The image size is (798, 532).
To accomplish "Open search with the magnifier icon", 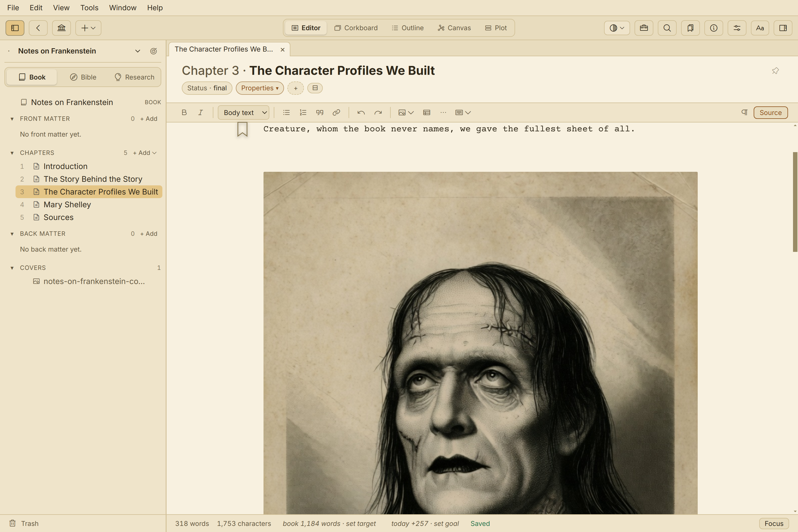I will coord(667,28).
